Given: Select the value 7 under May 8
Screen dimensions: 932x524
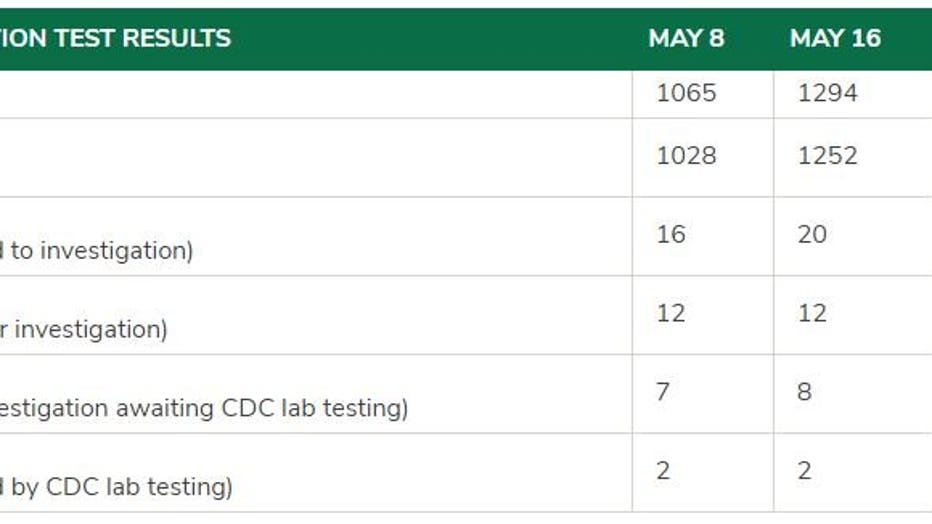Looking at the screenshot, I should [663, 392].
